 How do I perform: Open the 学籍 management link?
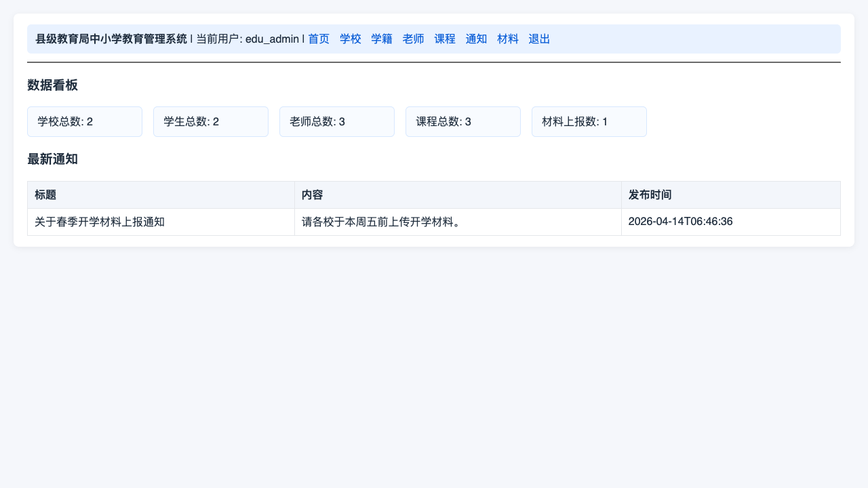coord(382,39)
